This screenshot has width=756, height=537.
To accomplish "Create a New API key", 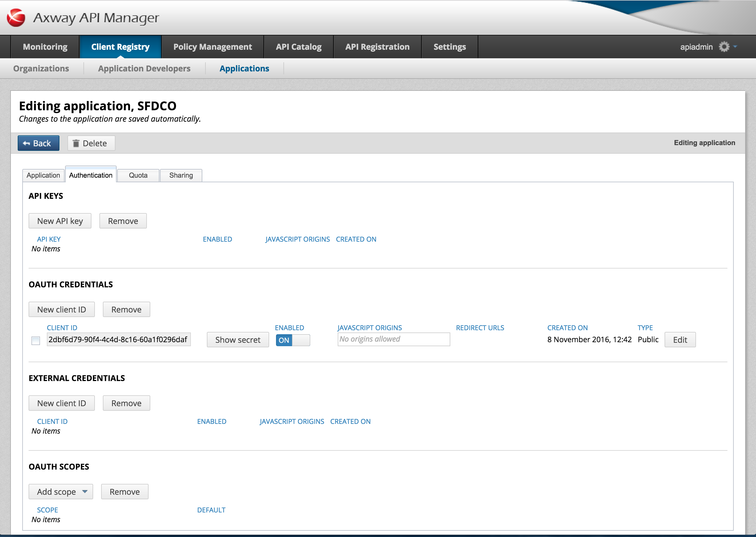I will click(60, 221).
